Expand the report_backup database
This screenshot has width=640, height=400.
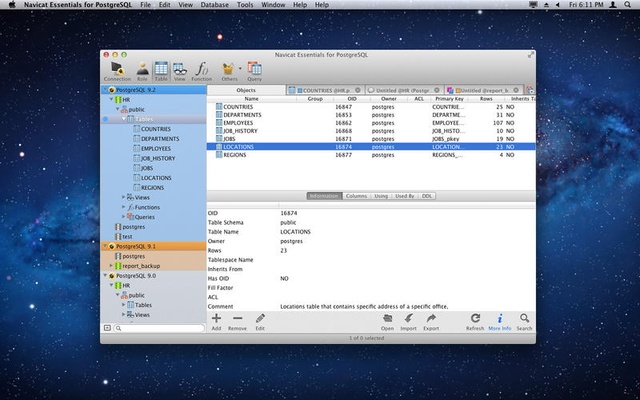tap(111, 266)
